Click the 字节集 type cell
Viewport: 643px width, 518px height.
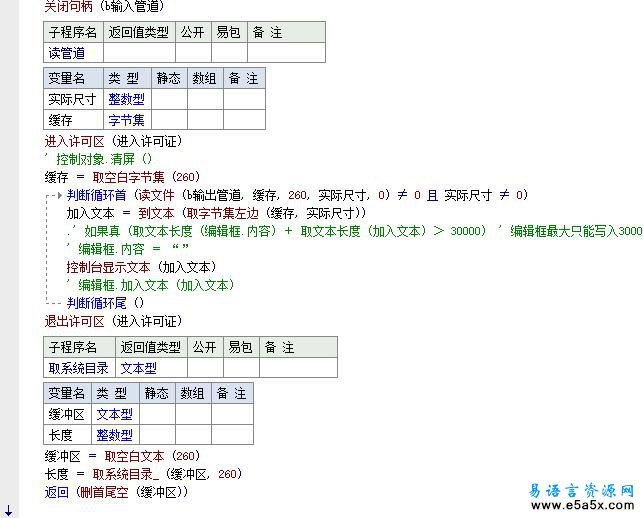(x=127, y=120)
